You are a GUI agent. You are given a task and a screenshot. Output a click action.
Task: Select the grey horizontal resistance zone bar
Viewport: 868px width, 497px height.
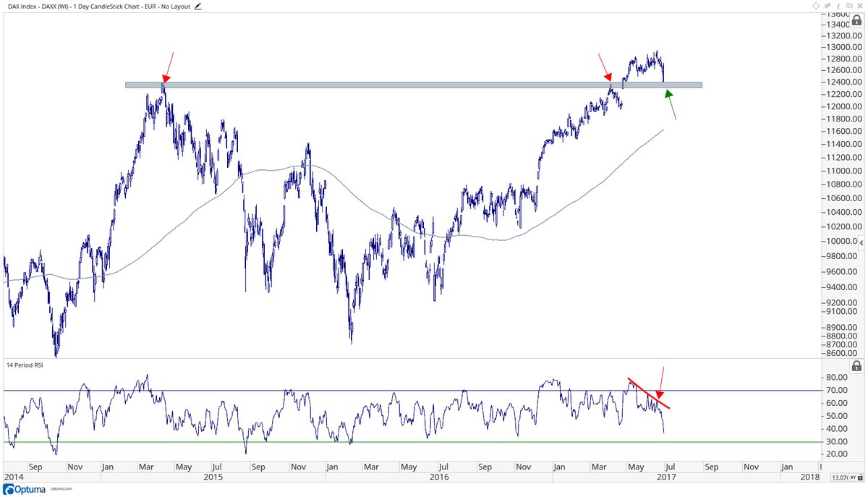point(413,85)
